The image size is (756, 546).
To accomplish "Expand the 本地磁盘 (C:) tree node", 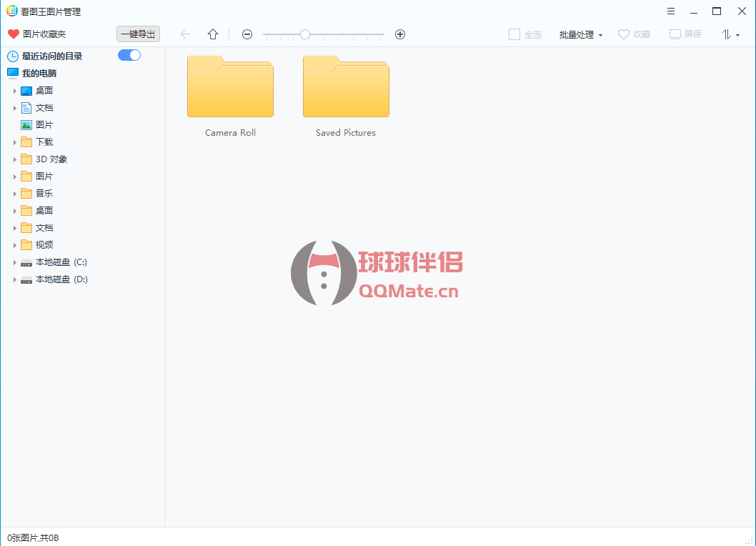I will coord(14,262).
